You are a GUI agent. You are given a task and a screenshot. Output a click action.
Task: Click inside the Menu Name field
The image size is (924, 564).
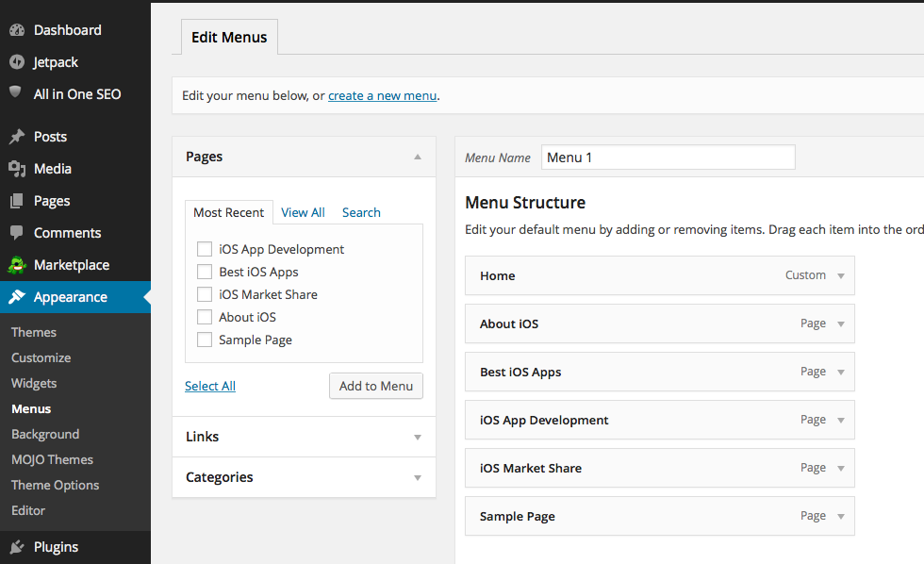[668, 157]
